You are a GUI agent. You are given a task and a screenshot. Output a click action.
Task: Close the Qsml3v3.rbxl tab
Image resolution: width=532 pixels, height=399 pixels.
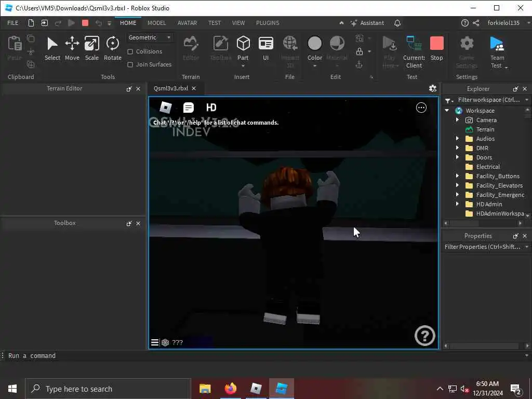click(x=194, y=88)
